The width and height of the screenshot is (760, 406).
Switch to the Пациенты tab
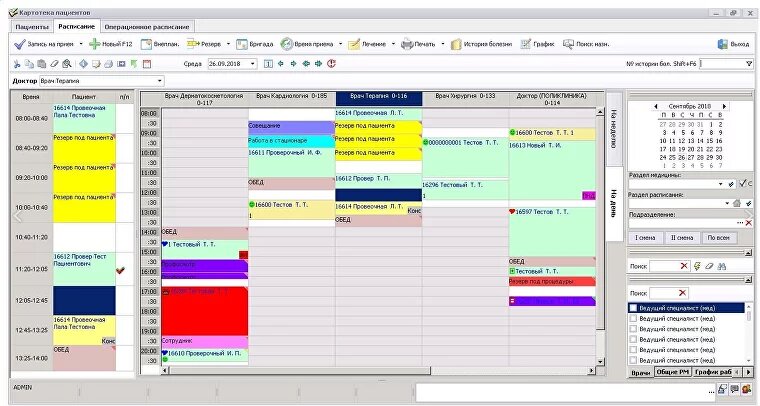[32, 27]
